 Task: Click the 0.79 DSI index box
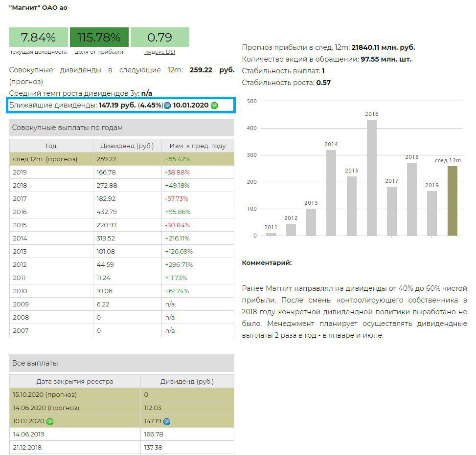(160, 37)
